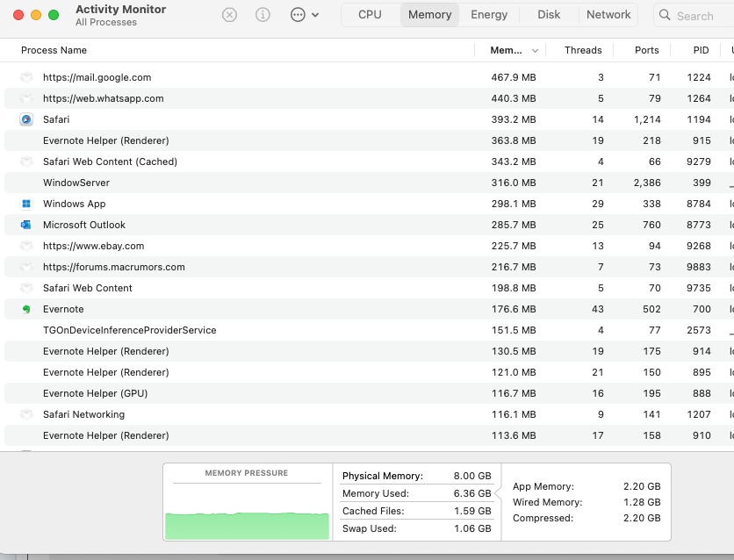The width and height of the screenshot is (734, 560).
Task: Select the Memory tab
Action: [x=429, y=15]
